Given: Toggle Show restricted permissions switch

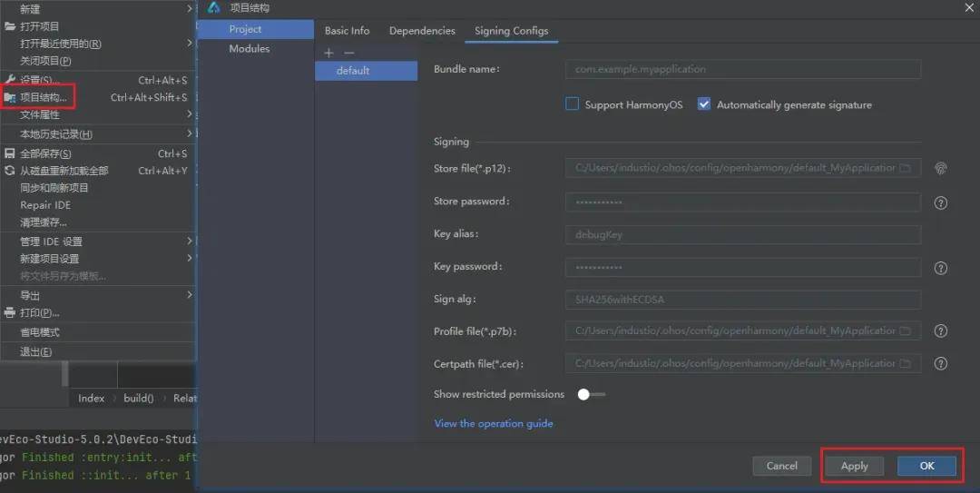Looking at the screenshot, I should click(x=592, y=394).
